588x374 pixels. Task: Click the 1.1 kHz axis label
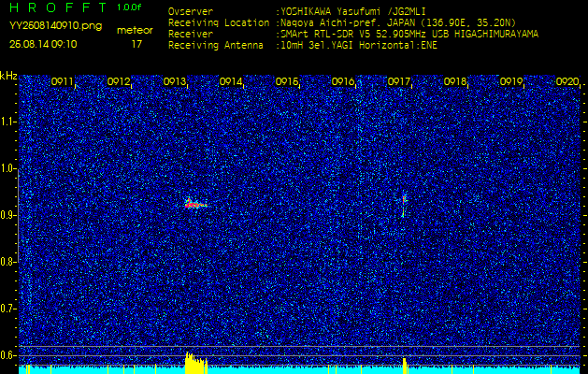point(7,122)
